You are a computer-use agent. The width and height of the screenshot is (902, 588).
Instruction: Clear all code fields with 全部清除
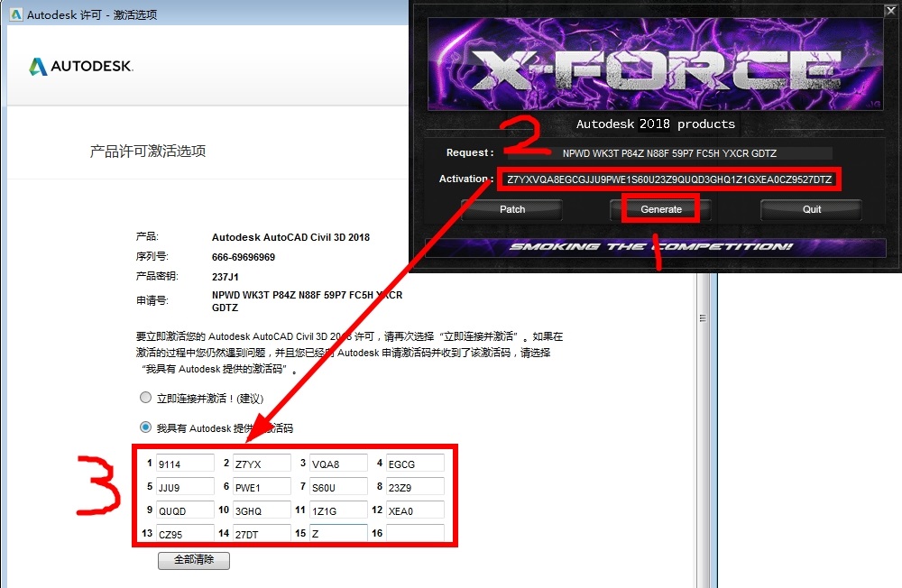pos(194,560)
